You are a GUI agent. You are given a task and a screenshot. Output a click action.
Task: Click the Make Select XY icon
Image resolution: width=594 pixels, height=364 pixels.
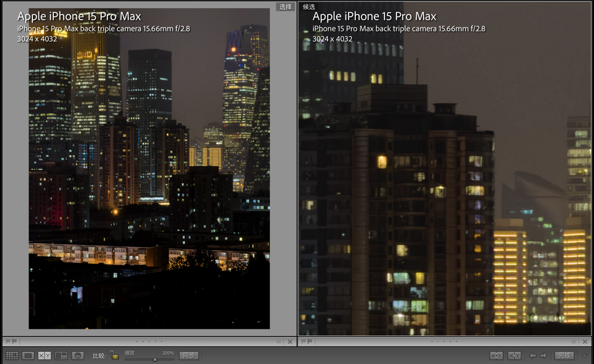point(514,356)
